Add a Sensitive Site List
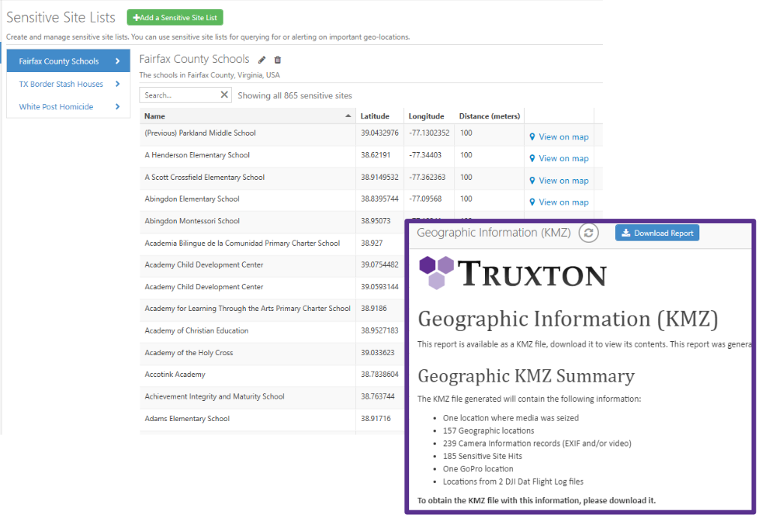The height and width of the screenshot is (532, 776). click(175, 17)
